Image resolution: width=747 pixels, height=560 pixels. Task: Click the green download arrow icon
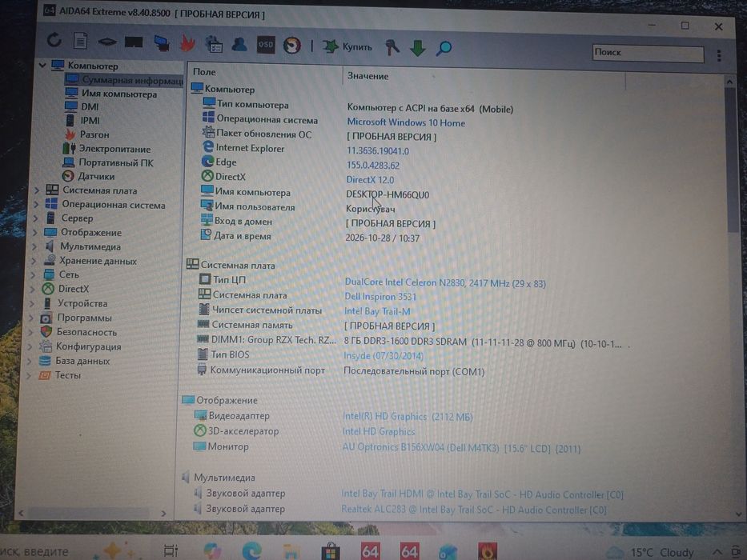click(418, 48)
